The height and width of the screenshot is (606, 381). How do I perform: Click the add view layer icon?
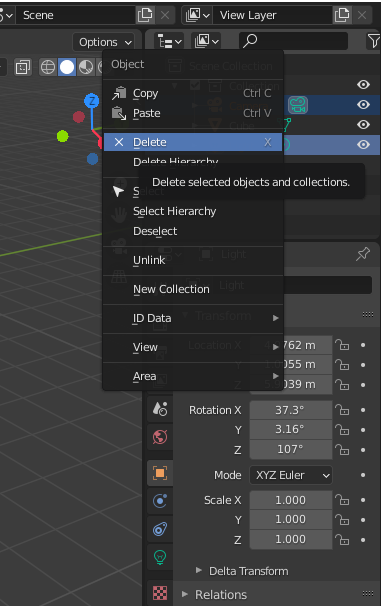[x=342, y=15]
